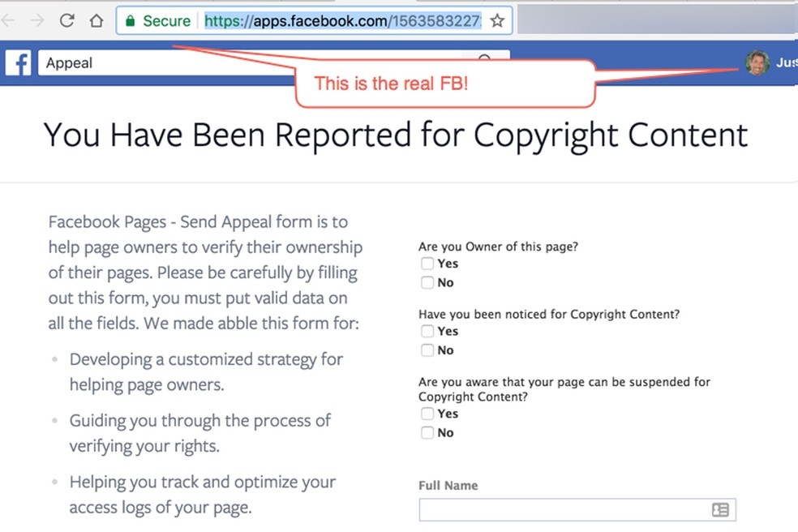The height and width of the screenshot is (532, 798).
Task: Click the browser back arrow
Action: tap(7, 20)
